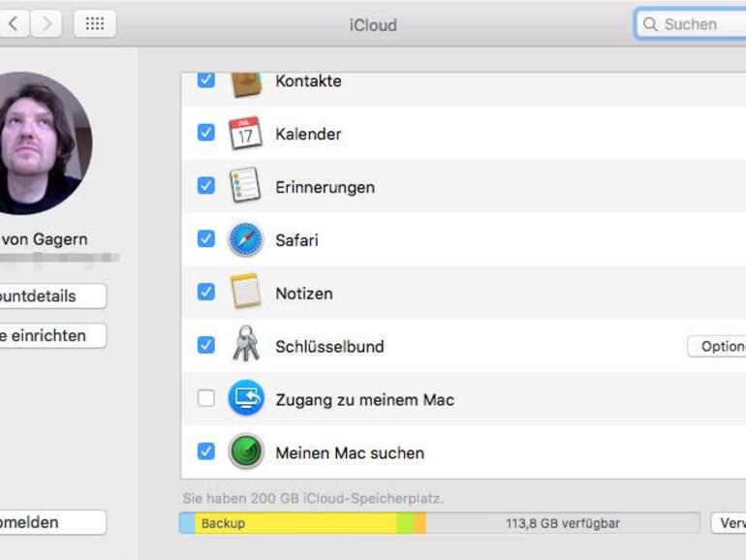The image size is (746, 560).
Task: Show all preferences with grid button
Action: (95, 24)
